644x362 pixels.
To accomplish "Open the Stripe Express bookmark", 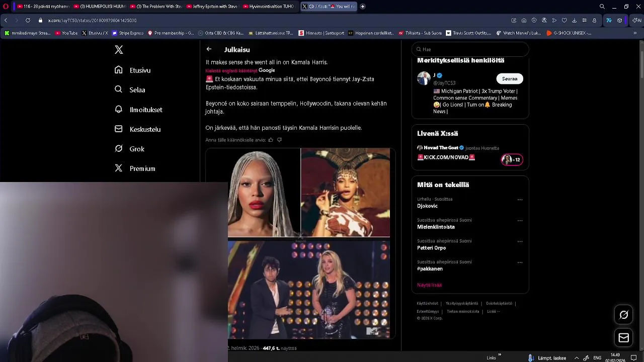I will [x=128, y=33].
